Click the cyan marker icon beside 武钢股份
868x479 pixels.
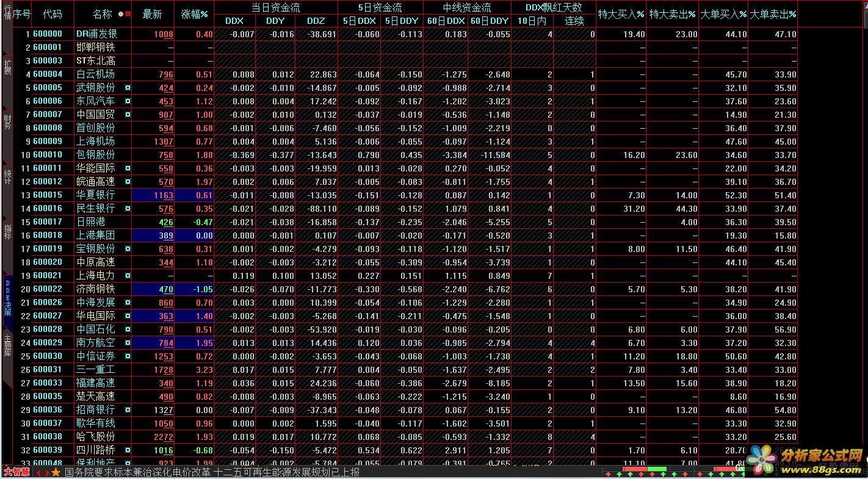[128, 88]
